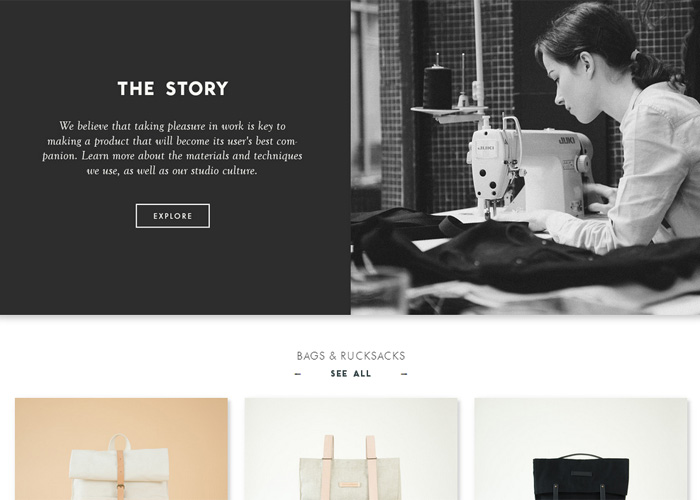Open the black backpack product card

tap(580, 449)
